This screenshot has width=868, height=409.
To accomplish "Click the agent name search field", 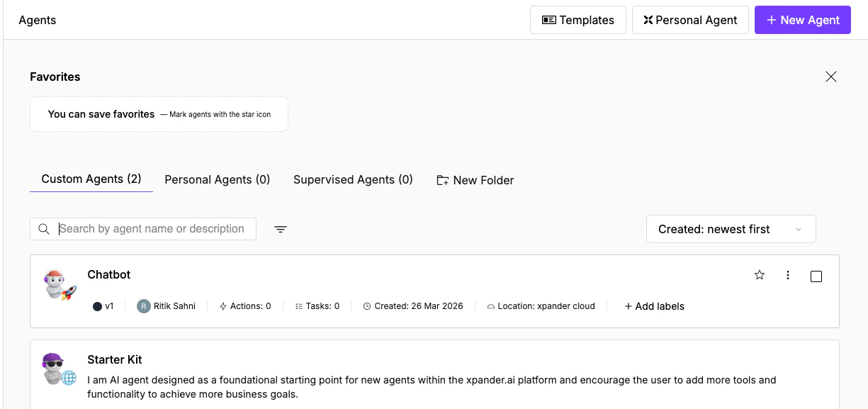I will [152, 228].
